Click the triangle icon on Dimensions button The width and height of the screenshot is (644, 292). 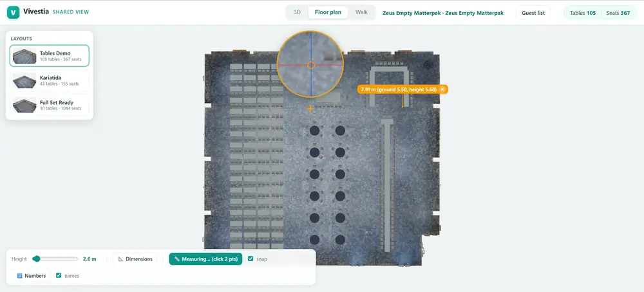tap(121, 259)
